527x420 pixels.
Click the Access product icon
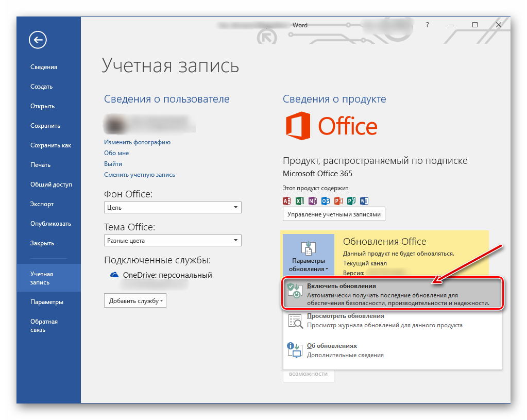(x=287, y=201)
